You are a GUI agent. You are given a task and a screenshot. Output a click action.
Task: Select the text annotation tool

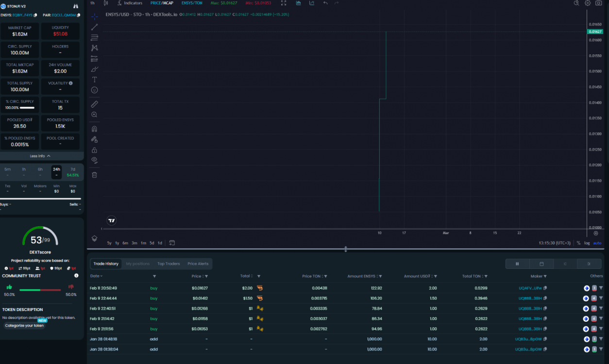click(94, 80)
